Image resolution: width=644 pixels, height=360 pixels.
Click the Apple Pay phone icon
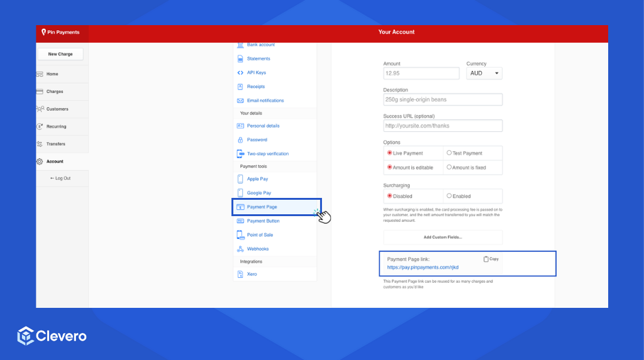point(240,179)
